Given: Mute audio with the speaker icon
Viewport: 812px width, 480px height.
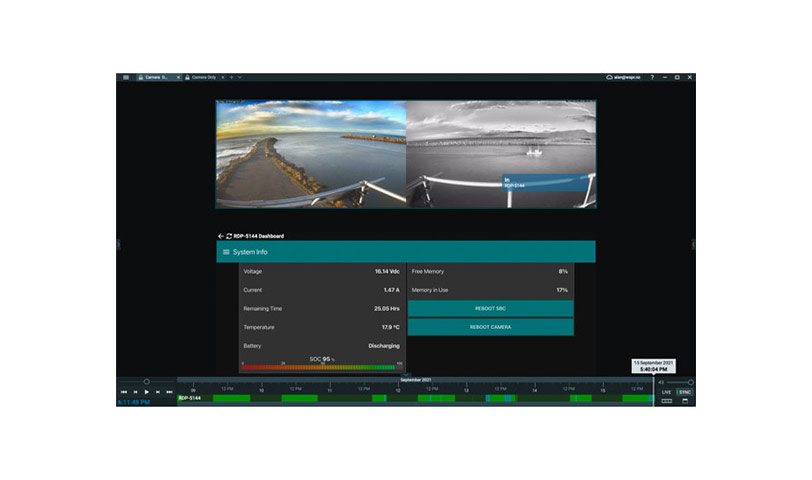Looking at the screenshot, I should tap(661, 382).
